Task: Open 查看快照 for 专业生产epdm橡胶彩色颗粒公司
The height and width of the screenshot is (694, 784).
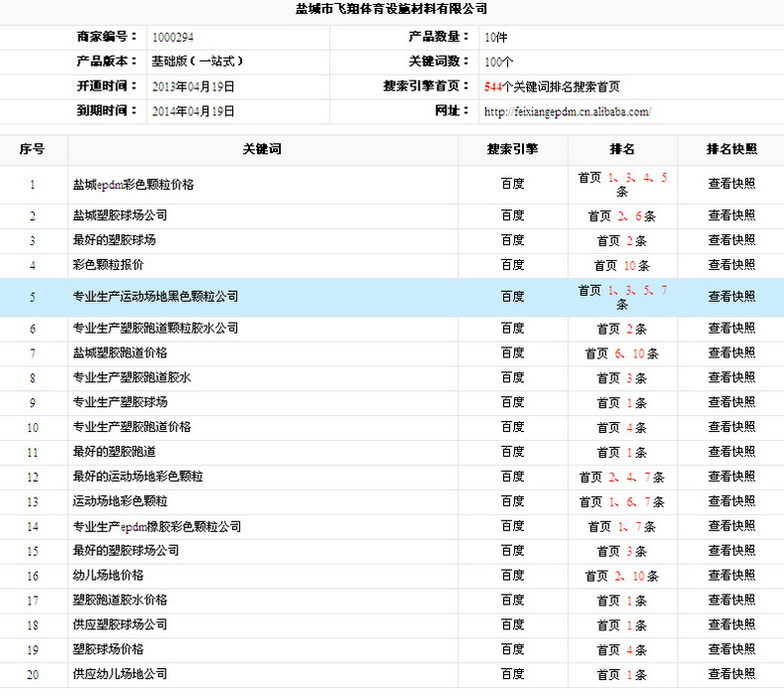Action: pos(731,526)
